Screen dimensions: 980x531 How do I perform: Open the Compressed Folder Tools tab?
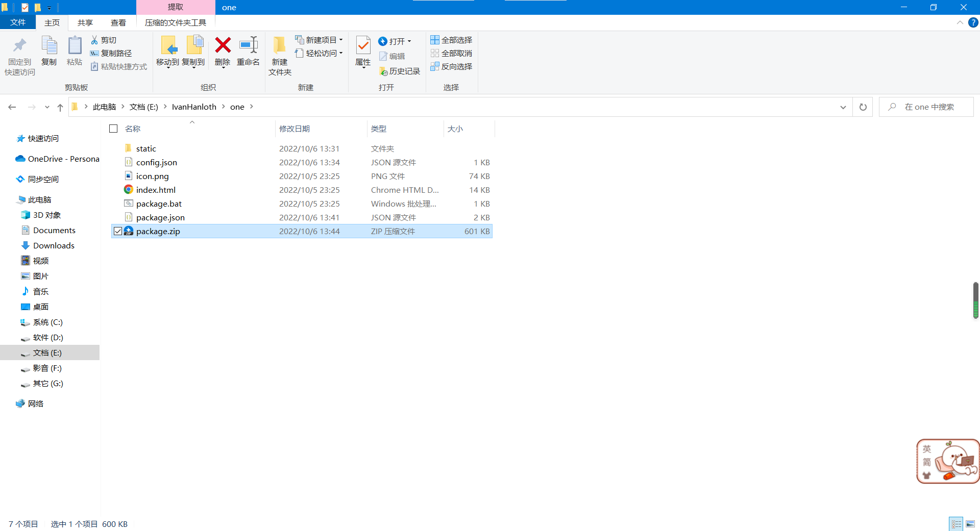click(x=176, y=22)
